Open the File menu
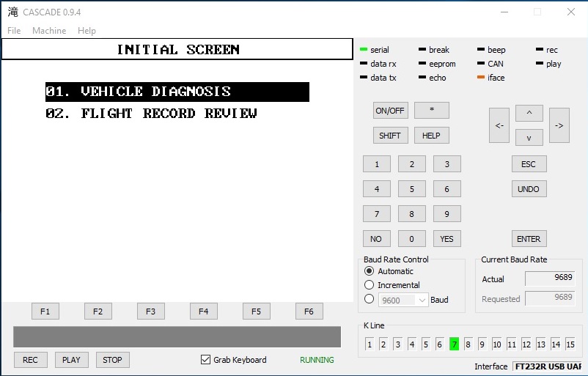This screenshot has width=588, height=376. tap(14, 31)
